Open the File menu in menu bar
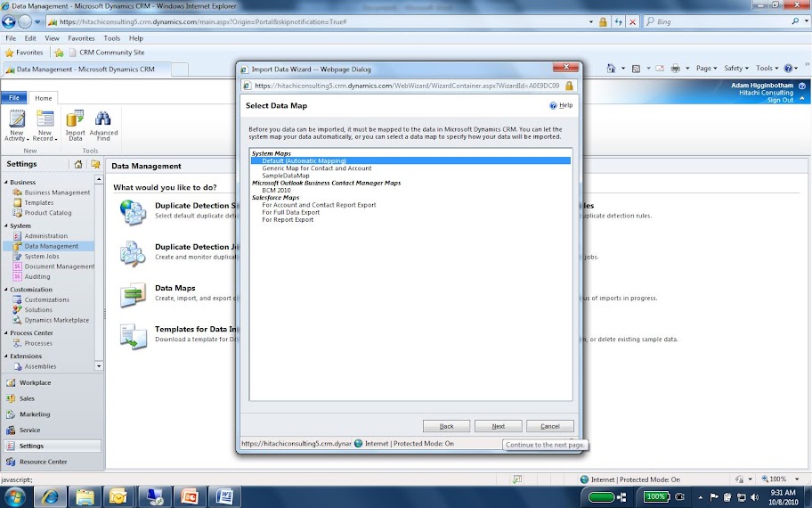The width and height of the screenshot is (812, 508). pos(11,38)
